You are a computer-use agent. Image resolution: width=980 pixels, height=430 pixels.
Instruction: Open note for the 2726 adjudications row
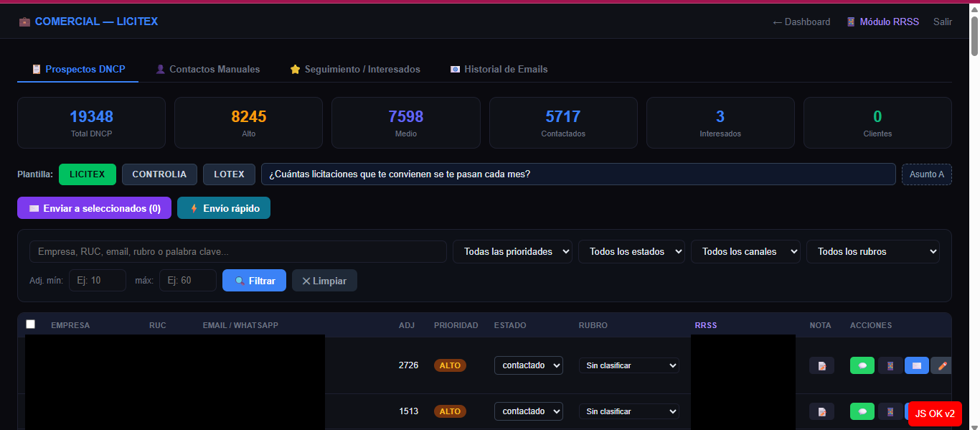click(821, 365)
